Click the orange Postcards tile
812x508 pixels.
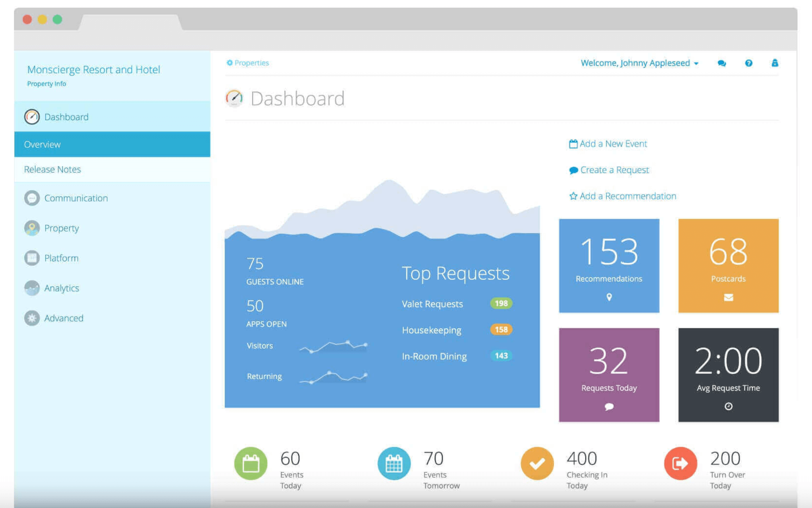click(x=728, y=266)
